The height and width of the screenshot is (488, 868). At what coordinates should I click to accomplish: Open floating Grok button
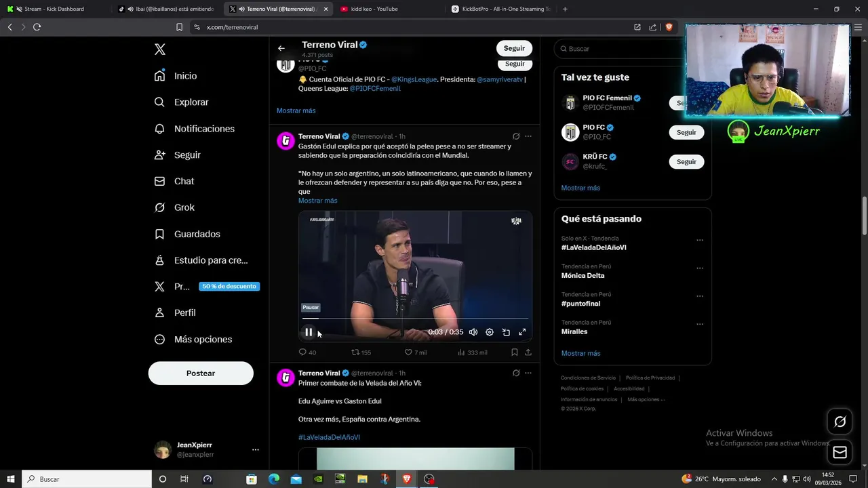point(840,422)
